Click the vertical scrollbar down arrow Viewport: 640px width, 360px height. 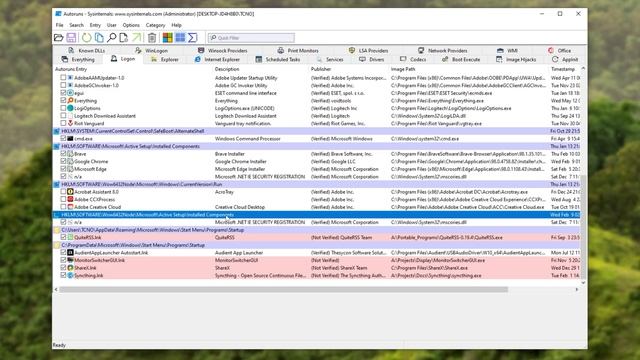[583, 282]
